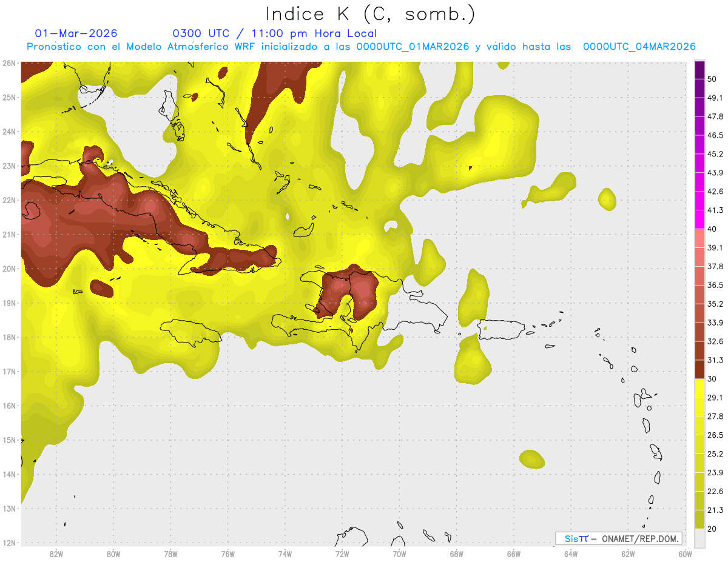Screen dimensions: 728x562
Task: Pick the magenta swatch between 40 and 41.3
Action: click(x=699, y=219)
